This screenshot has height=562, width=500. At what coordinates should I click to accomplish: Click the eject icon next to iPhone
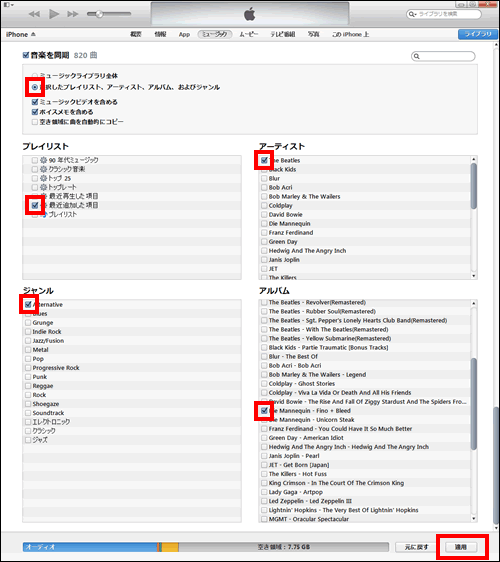(33, 34)
